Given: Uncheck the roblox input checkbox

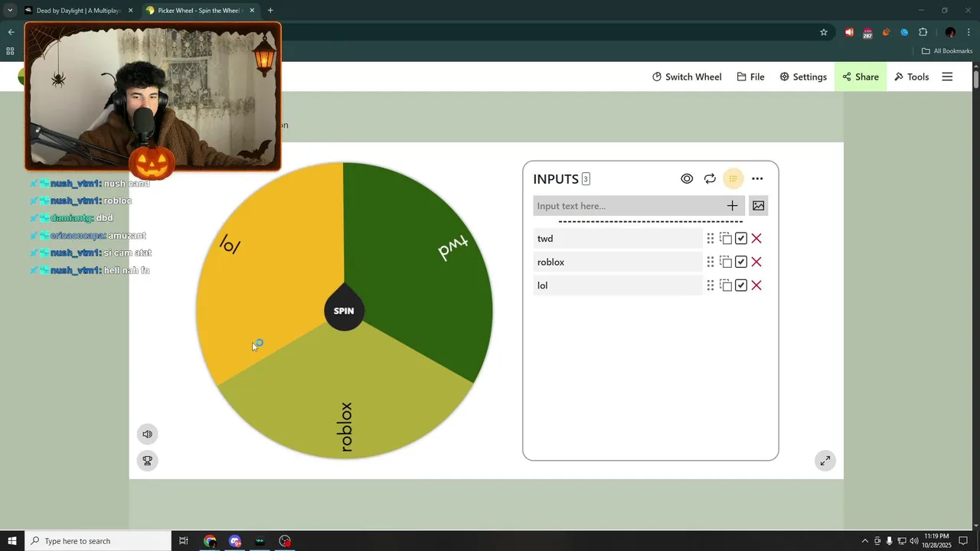Looking at the screenshot, I should click(741, 262).
